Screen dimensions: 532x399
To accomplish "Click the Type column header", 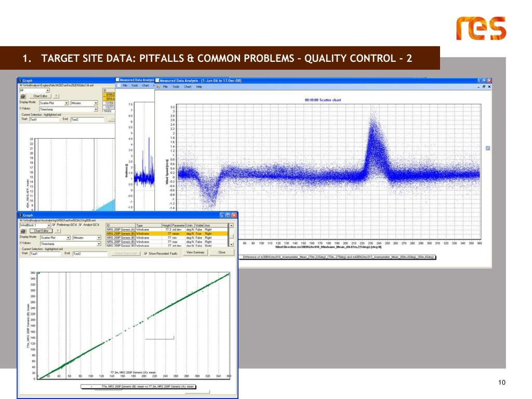I will [x=149, y=225].
